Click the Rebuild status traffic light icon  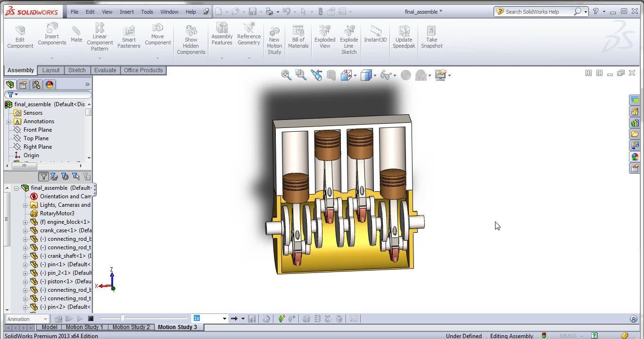click(544, 336)
